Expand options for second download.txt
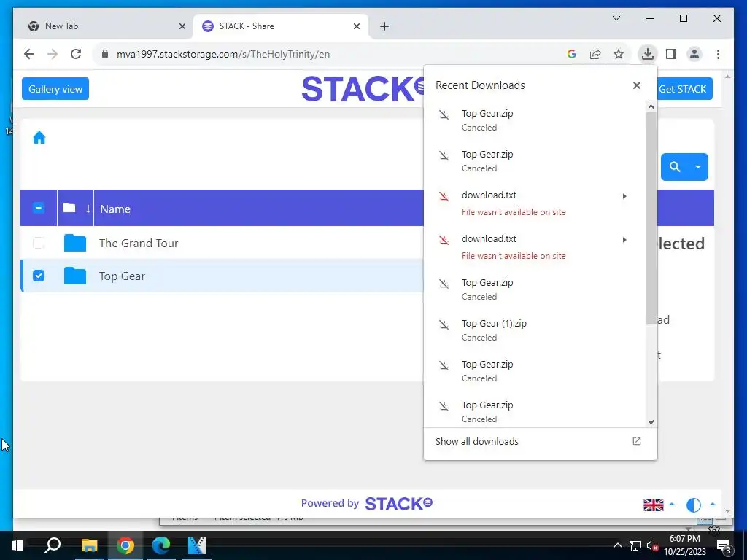 click(624, 240)
